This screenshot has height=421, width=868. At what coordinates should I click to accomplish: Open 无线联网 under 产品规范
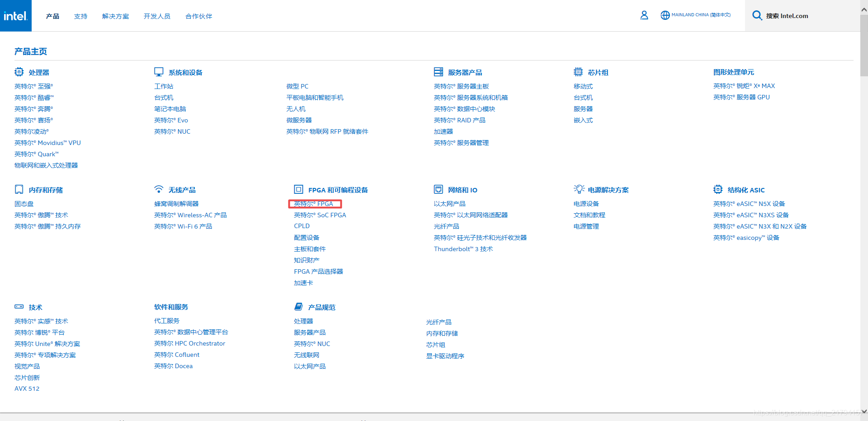[307, 355]
